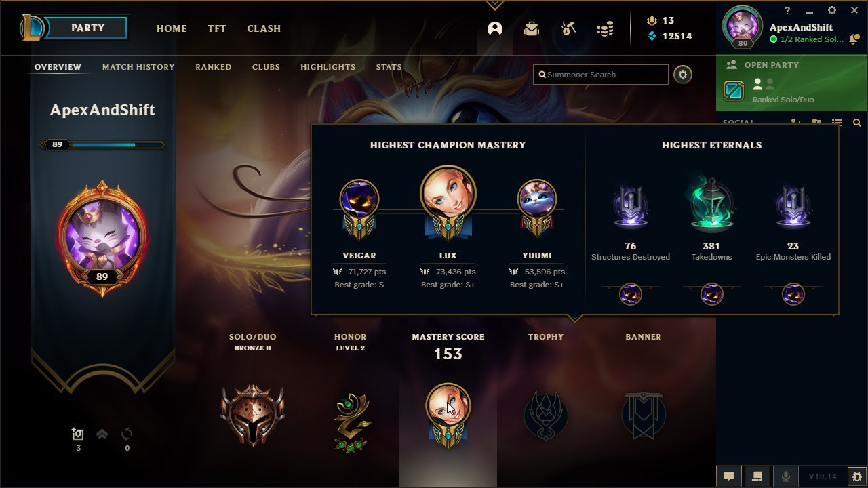
Task: Open the Loot hammer icon
Action: pyautogui.click(x=568, y=28)
